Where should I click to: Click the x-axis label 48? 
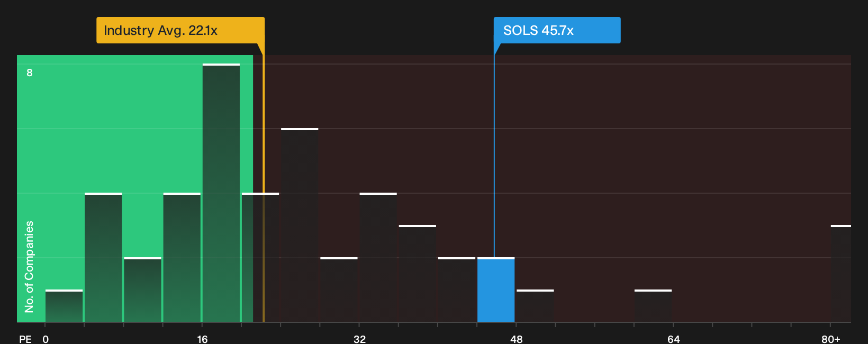(x=517, y=339)
